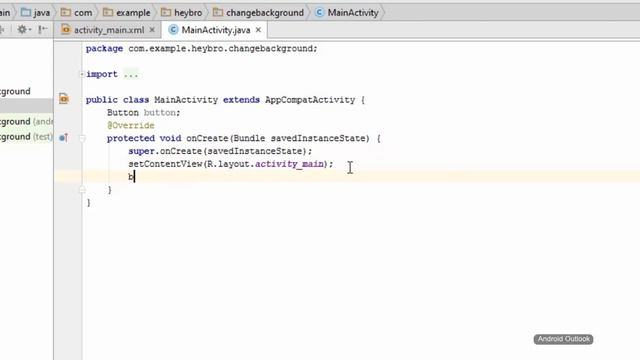Click the @Override annotation
Image resolution: width=640 pixels, height=360 pixels.
click(131, 125)
